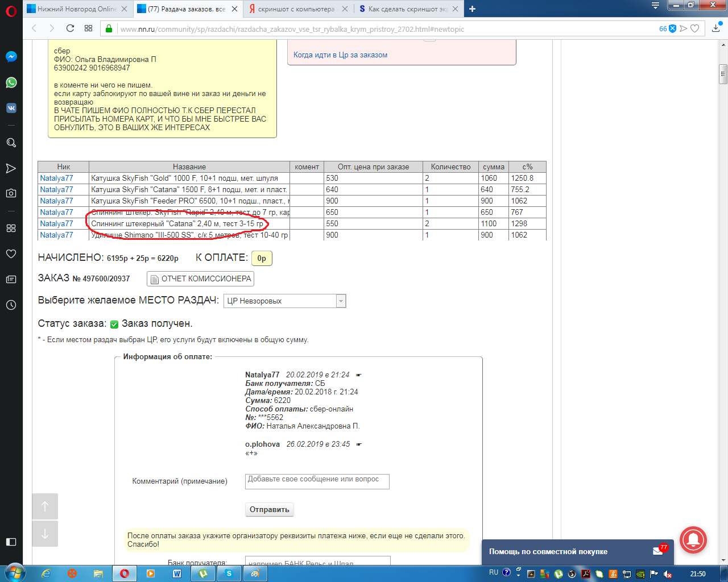Select the Спиннинг штекерный Catana 2,40 м cell
Viewport: 728px width, 582px height.
point(189,223)
